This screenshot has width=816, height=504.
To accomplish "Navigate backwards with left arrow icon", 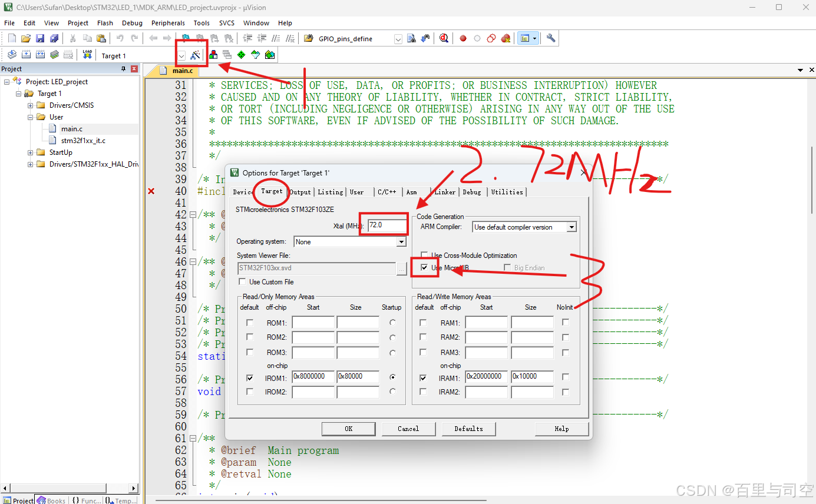I will (153, 38).
